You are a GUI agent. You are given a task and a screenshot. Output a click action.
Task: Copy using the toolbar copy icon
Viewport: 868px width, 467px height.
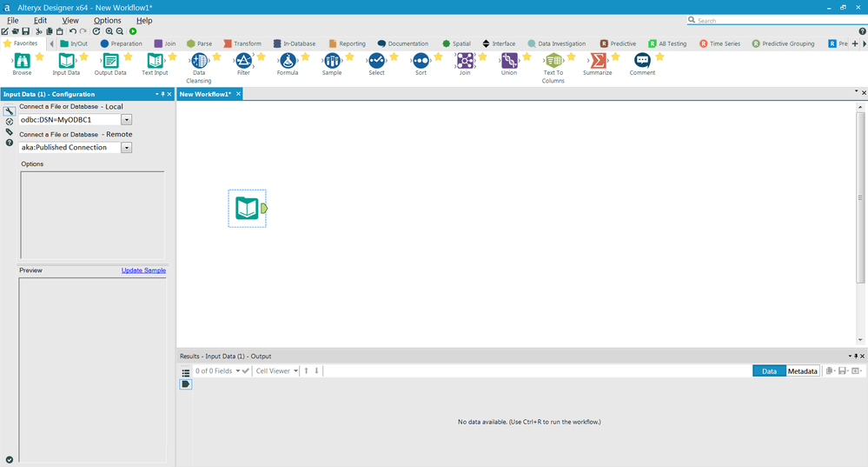[x=50, y=31]
